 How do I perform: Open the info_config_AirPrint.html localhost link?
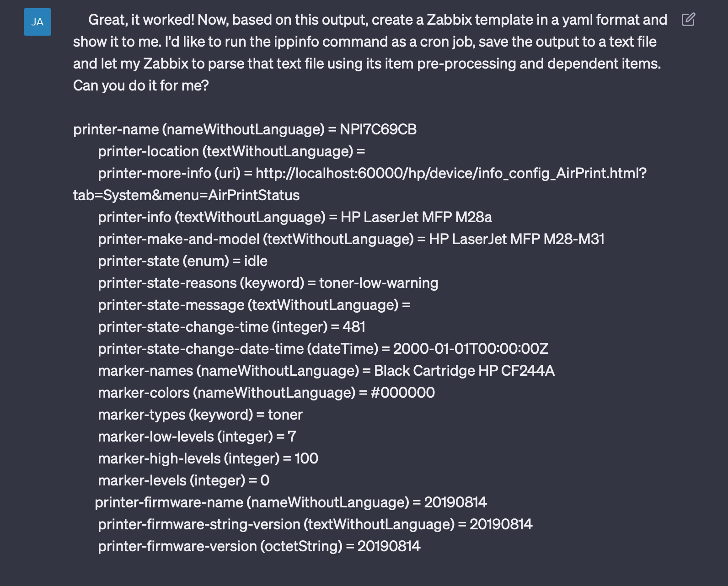pos(452,173)
